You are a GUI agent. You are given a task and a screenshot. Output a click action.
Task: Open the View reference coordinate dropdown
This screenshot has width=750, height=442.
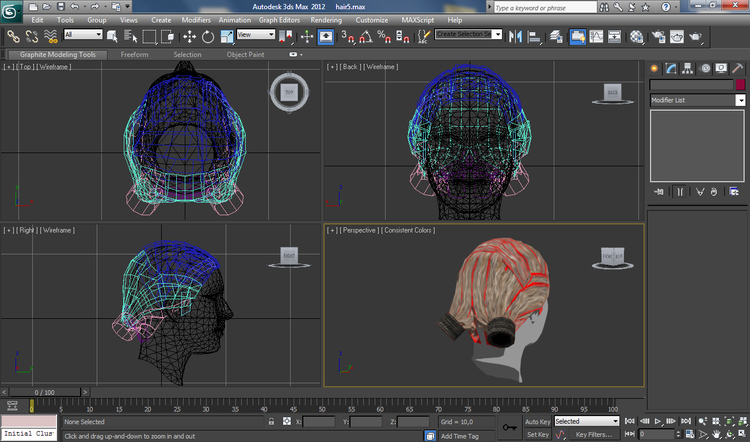(256, 34)
